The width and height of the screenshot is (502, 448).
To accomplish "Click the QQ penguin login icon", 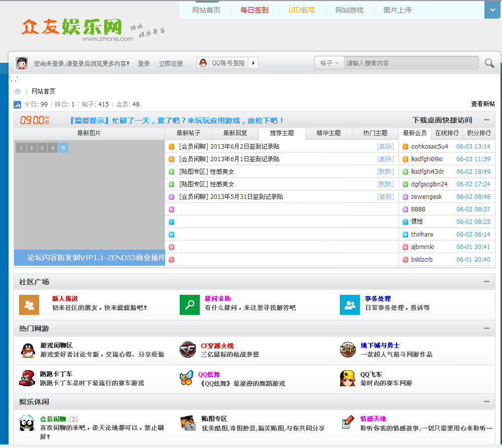I will coord(203,63).
